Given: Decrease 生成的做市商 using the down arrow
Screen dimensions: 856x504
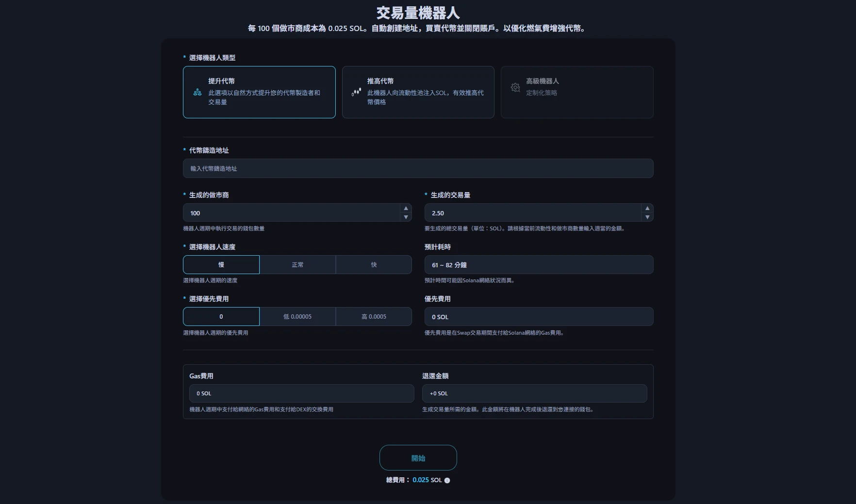Looking at the screenshot, I should [406, 218].
